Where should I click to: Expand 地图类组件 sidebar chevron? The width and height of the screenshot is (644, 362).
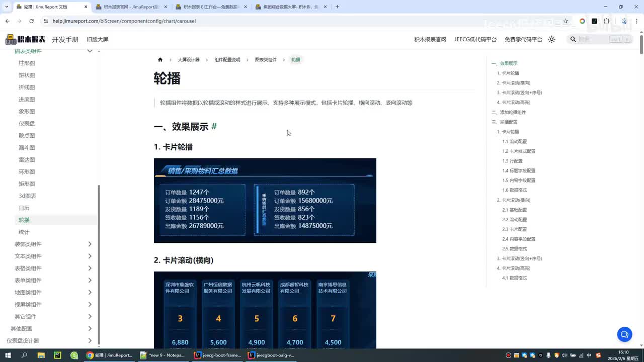(90, 292)
